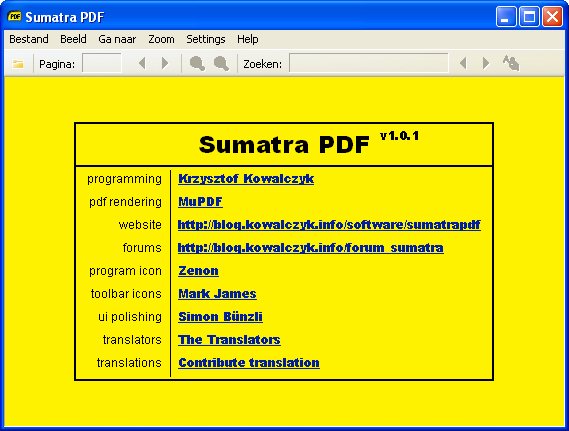Open the Krzysztof Kowalczyk link

(x=246, y=179)
